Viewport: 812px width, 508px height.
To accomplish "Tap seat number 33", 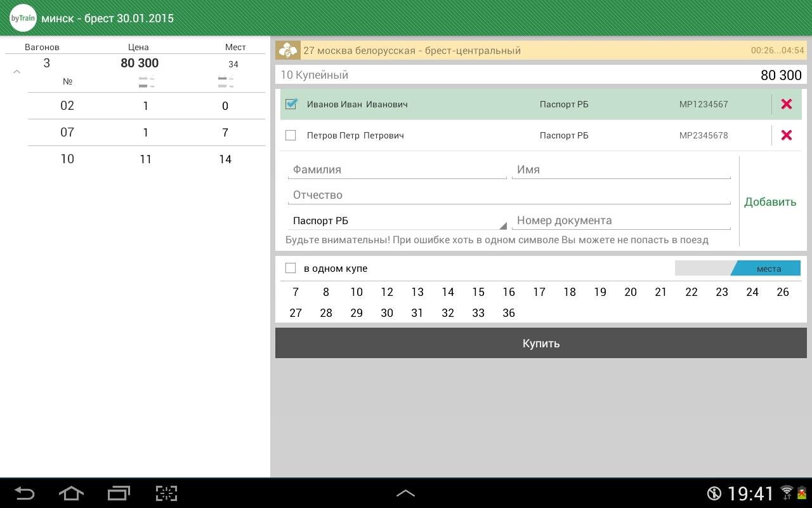I will click(x=478, y=313).
